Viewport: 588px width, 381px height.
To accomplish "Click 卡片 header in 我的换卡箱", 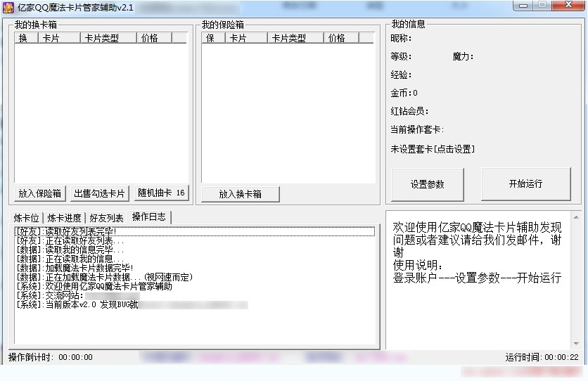I will [x=59, y=38].
